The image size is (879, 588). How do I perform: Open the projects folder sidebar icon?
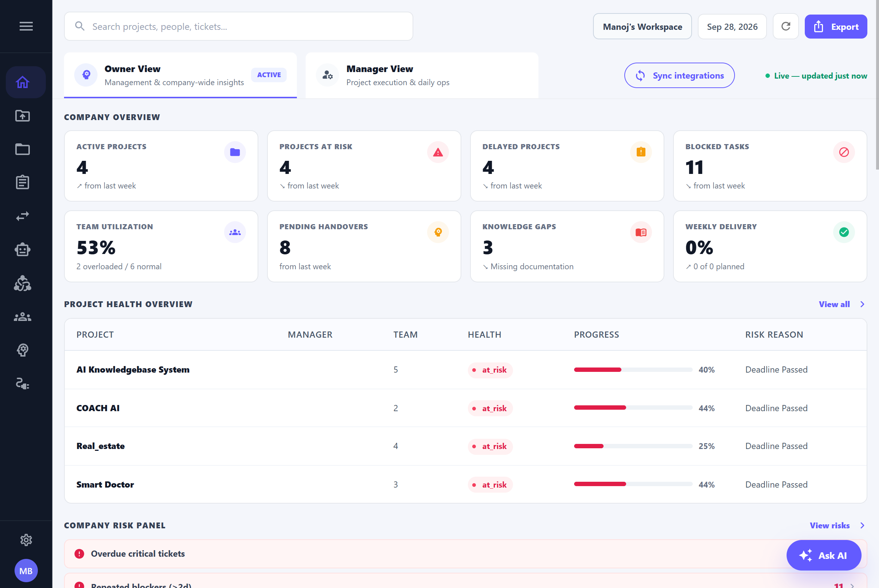pyautogui.click(x=23, y=149)
